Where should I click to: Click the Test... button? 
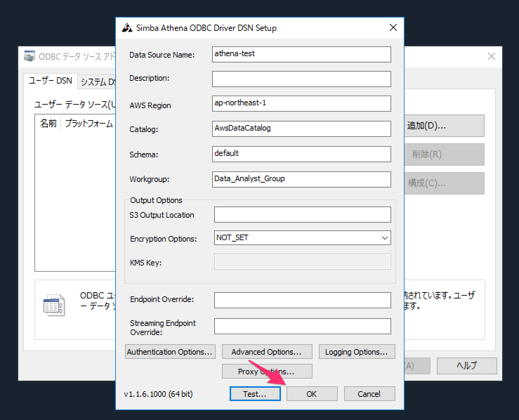255,394
